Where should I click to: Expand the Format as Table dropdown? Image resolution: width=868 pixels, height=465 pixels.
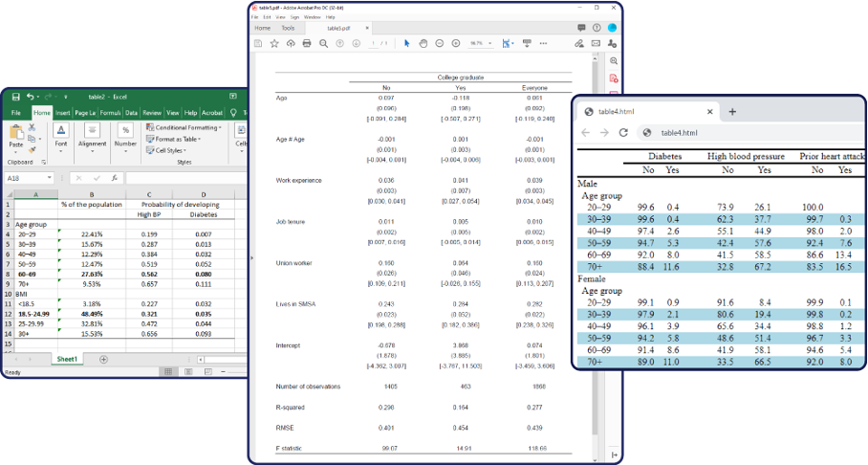(177, 139)
